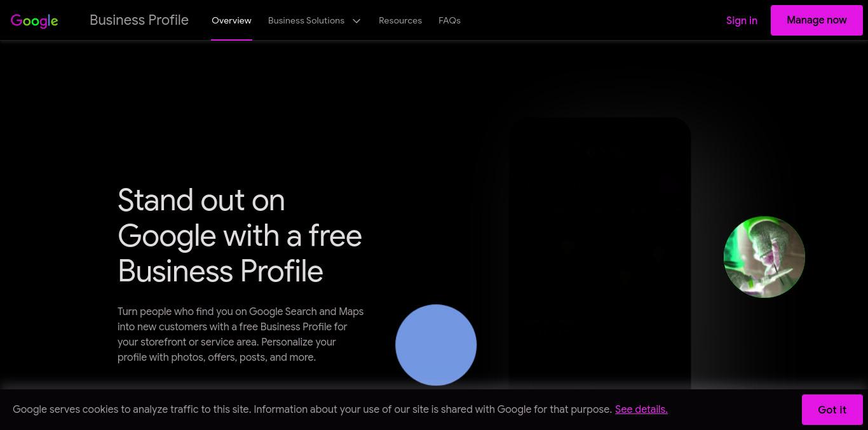
Task: Click the "Stand out on Google" headline
Action: click(x=240, y=236)
